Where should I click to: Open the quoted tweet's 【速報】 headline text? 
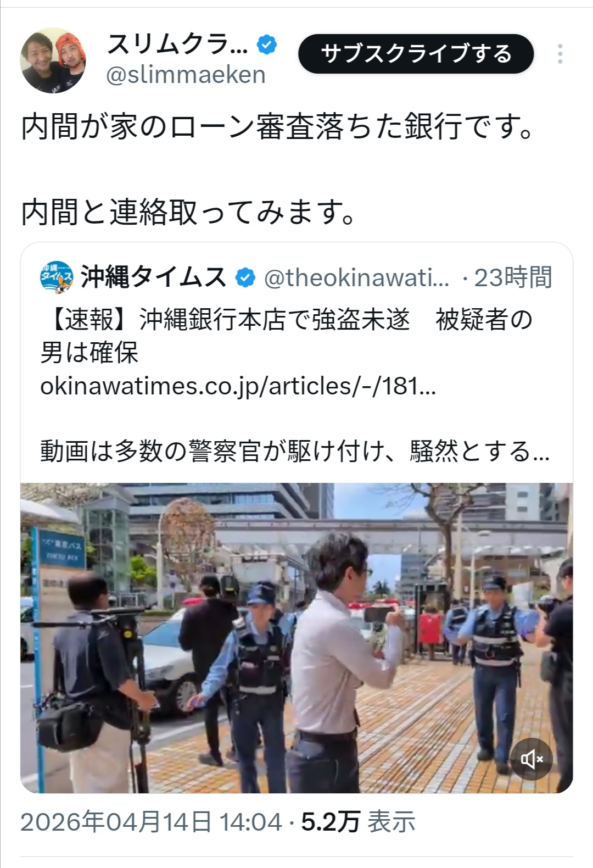(287, 336)
